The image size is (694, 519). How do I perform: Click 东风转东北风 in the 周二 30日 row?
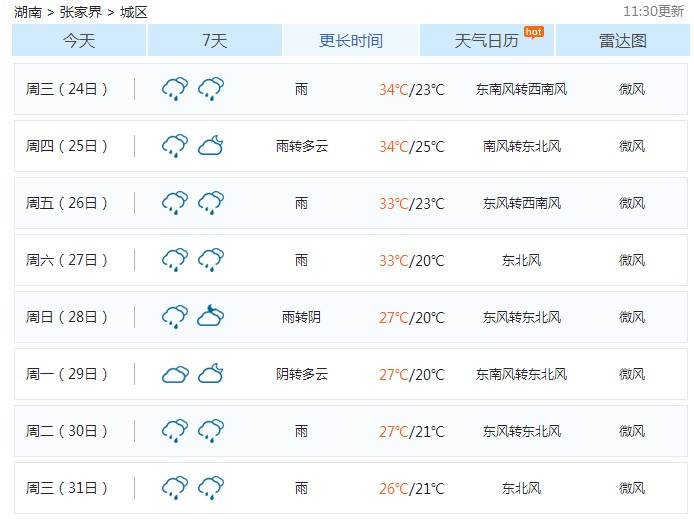tap(521, 431)
